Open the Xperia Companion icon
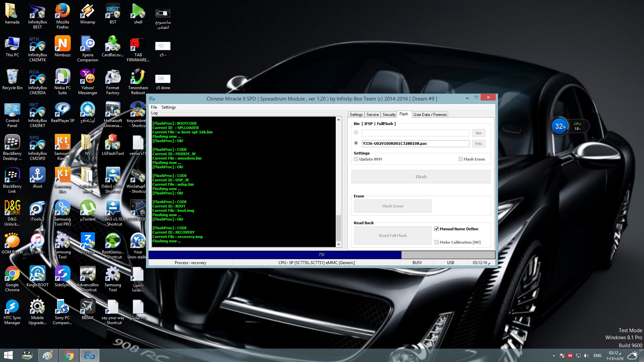Viewport: 644px width, 362px height. point(88,49)
